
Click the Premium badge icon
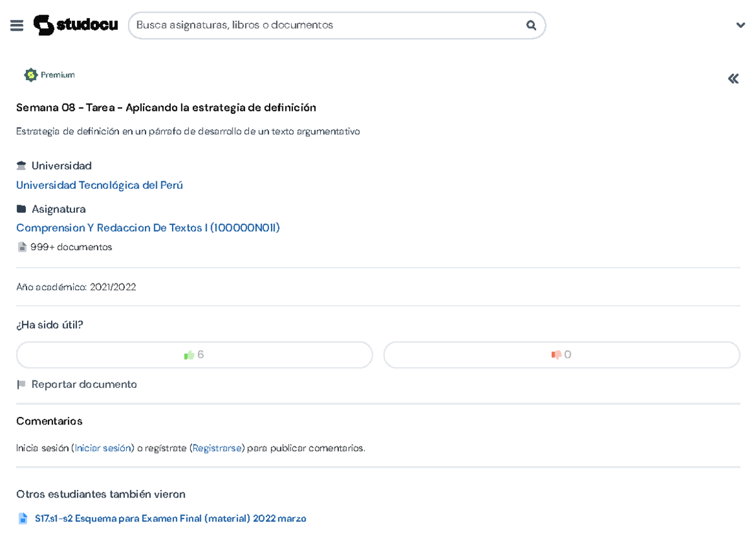[30, 75]
